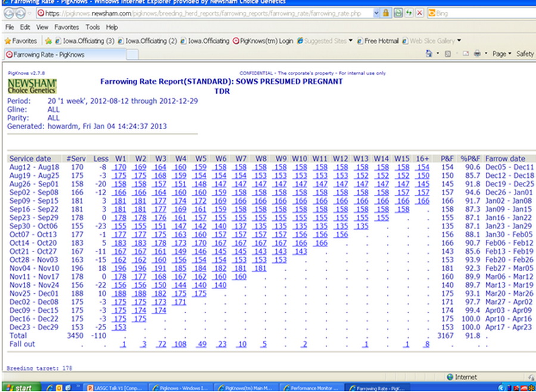Open Favorites star button
536x392 pixels.
coord(20,41)
